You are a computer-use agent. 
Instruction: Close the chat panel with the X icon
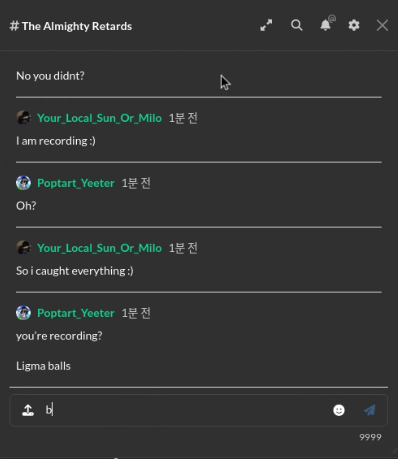pos(382,25)
